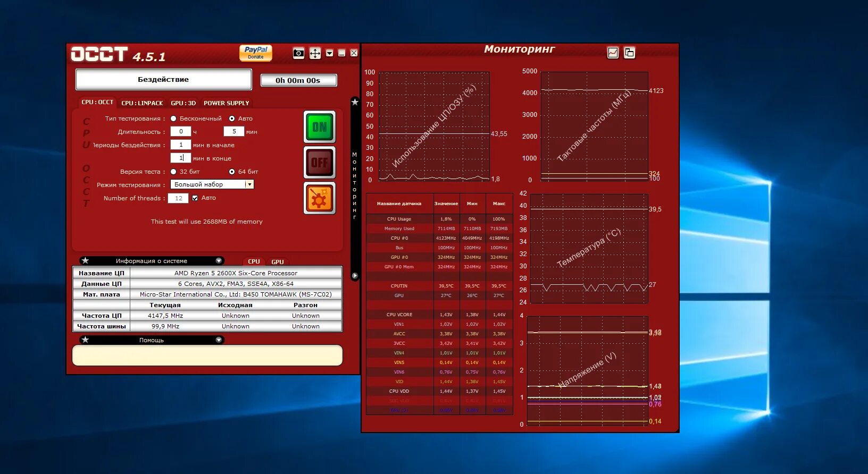Click the CPU VCORE sensor row
Viewport: 868px width, 474px height.
tap(439, 315)
